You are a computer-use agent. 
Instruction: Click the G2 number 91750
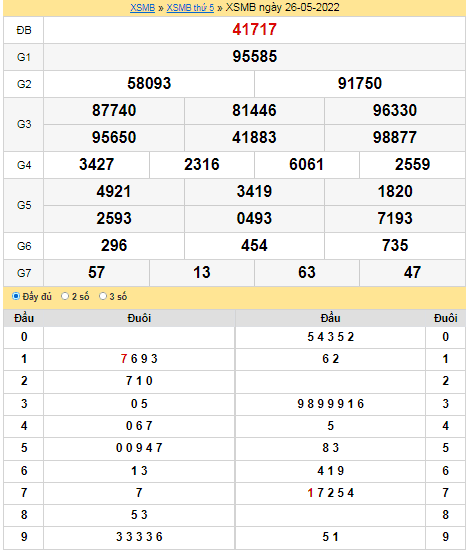tap(360, 84)
